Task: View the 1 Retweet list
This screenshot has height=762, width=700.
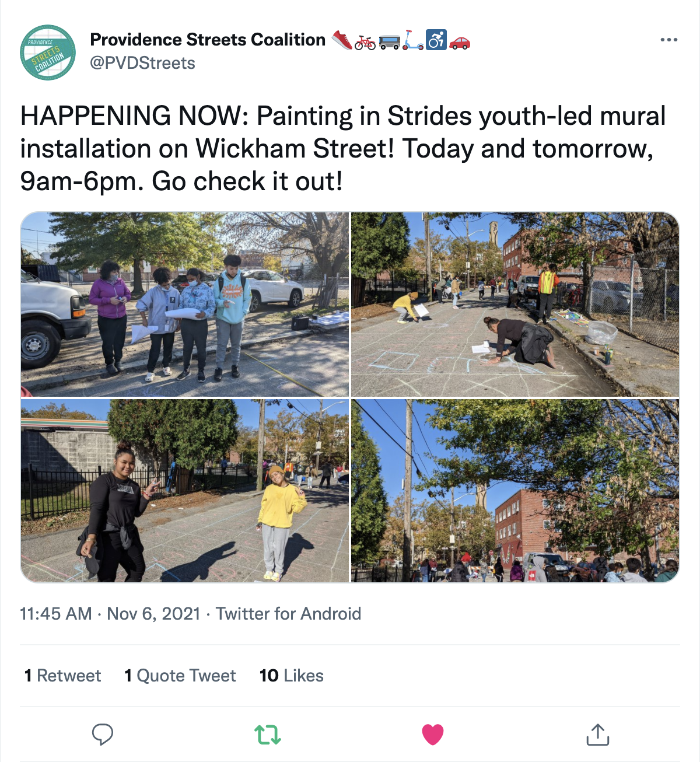Action: [x=62, y=676]
